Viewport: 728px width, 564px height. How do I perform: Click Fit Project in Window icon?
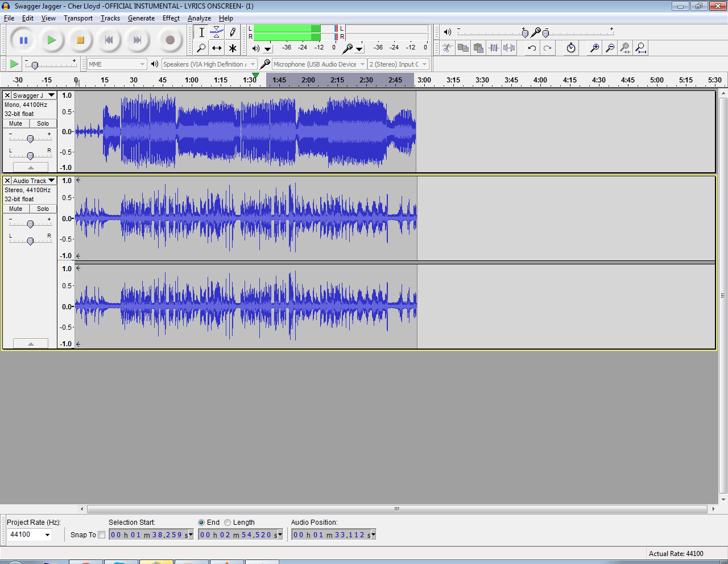[640, 48]
